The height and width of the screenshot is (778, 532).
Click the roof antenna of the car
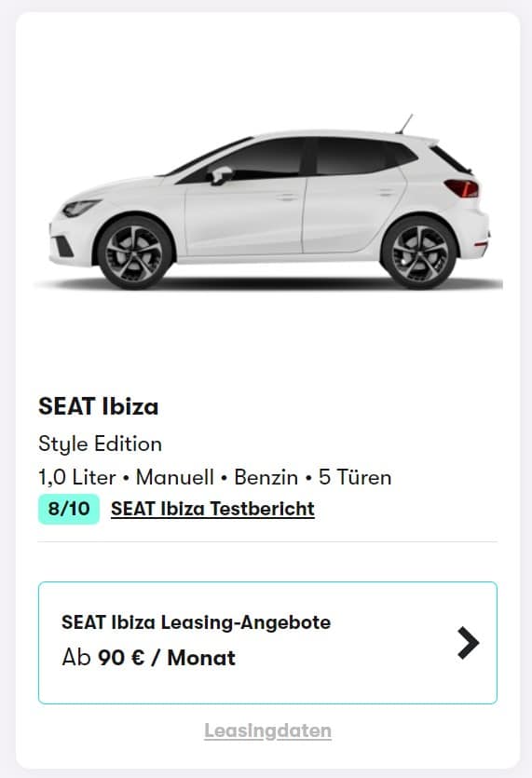point(404,124)
